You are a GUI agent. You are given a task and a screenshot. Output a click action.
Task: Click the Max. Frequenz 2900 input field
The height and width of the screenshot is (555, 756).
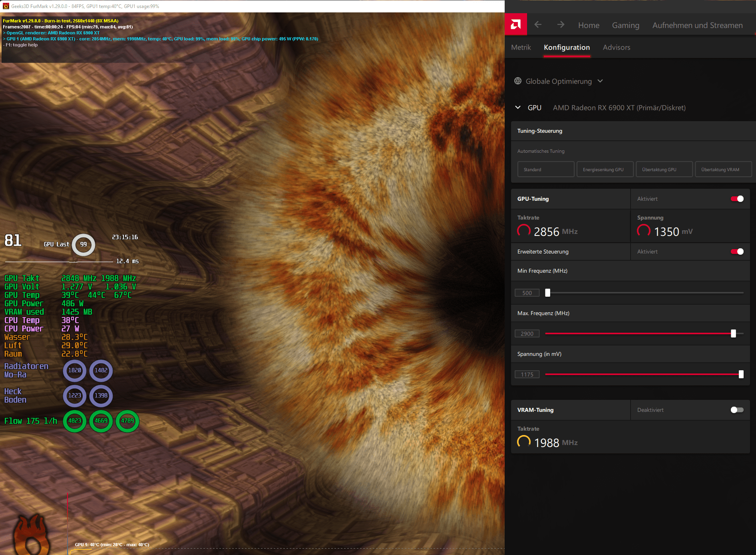click(527, 333)
